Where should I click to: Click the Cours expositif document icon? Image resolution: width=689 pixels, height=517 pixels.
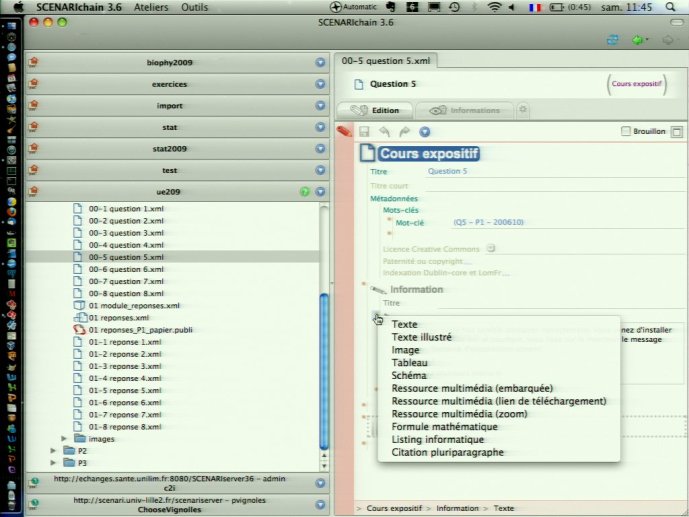pos(367,153)
